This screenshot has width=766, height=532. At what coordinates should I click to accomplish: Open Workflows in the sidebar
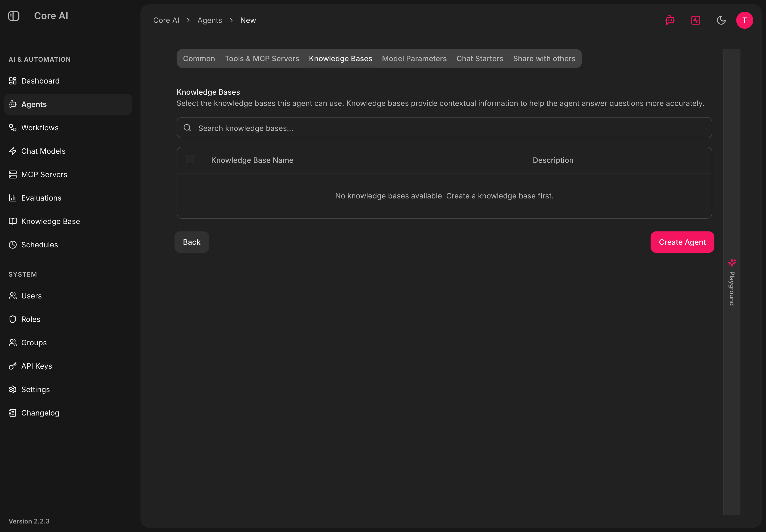point(68,128)
